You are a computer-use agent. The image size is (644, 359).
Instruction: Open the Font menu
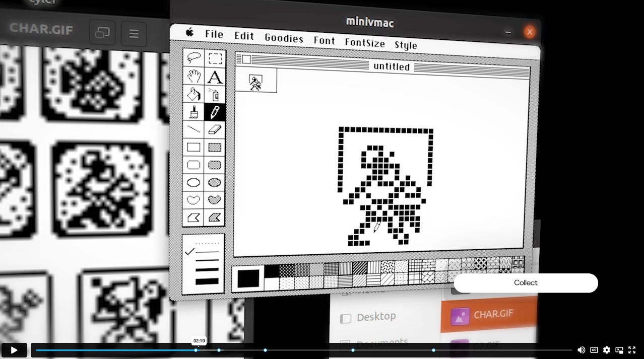click(x=324, y=40)
